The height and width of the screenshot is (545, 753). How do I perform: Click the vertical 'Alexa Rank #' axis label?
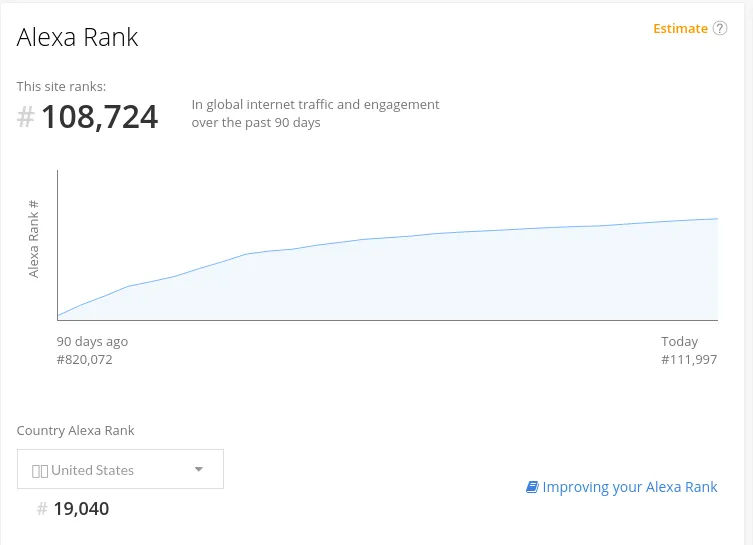(x=33, y=239)
